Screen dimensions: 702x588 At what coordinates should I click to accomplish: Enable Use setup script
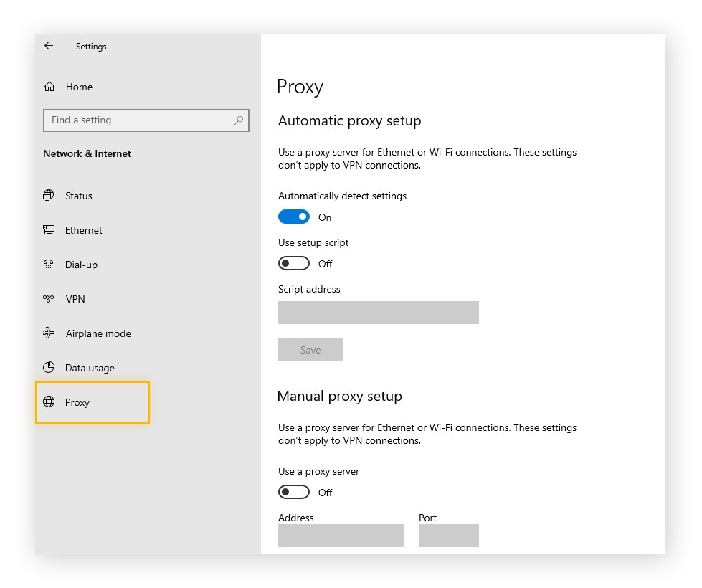tap(293, 263)
